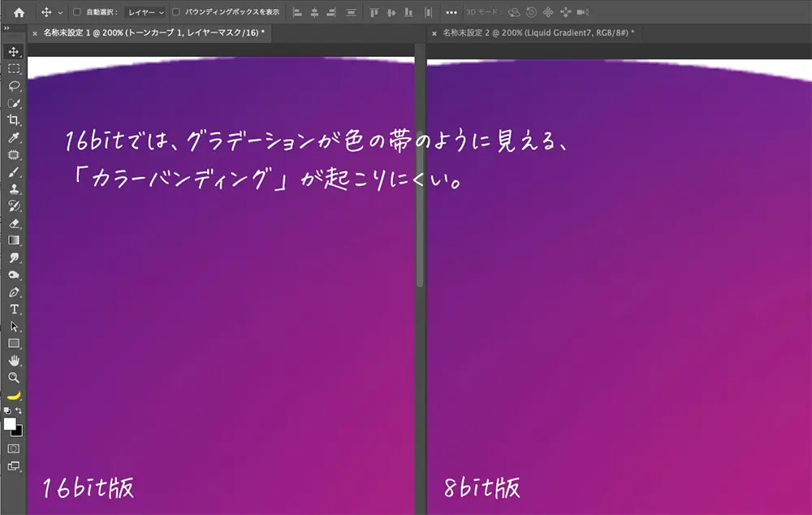This screenshot has width=812, height=515.
Task: Select the Crop tool
Action: [14, 120]
